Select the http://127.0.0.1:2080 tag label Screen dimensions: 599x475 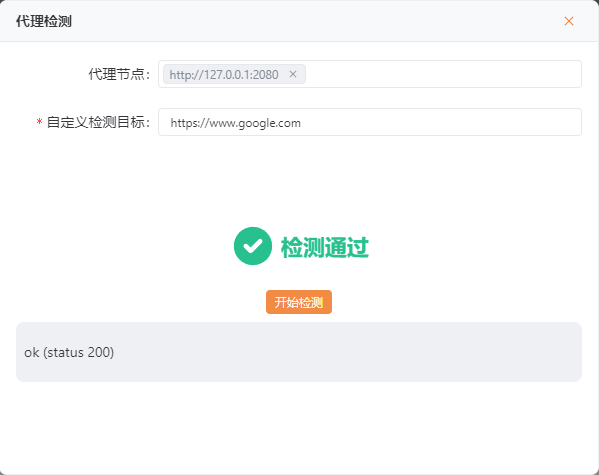coord(224,75)
